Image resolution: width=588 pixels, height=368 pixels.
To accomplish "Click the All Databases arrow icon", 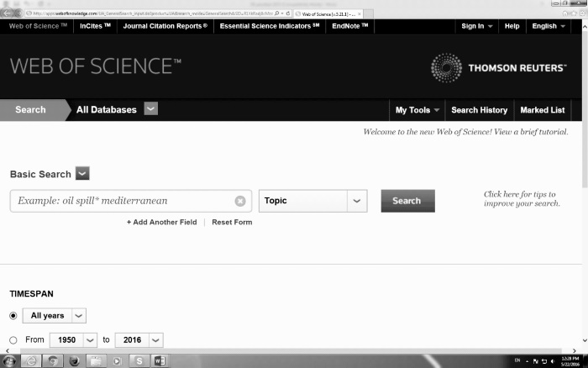I will click(x=150, y=109).
